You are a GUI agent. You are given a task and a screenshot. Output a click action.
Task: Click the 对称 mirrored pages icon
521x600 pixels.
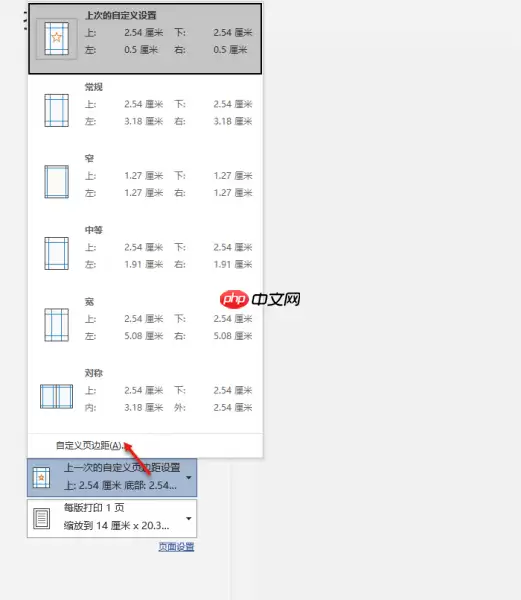(x=57, y=396)
